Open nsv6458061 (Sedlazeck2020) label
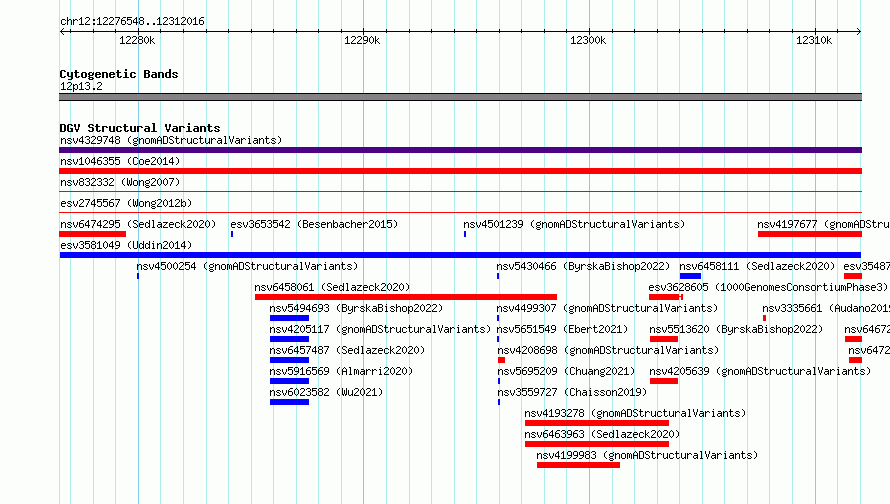890x504 pixels. 332,287
